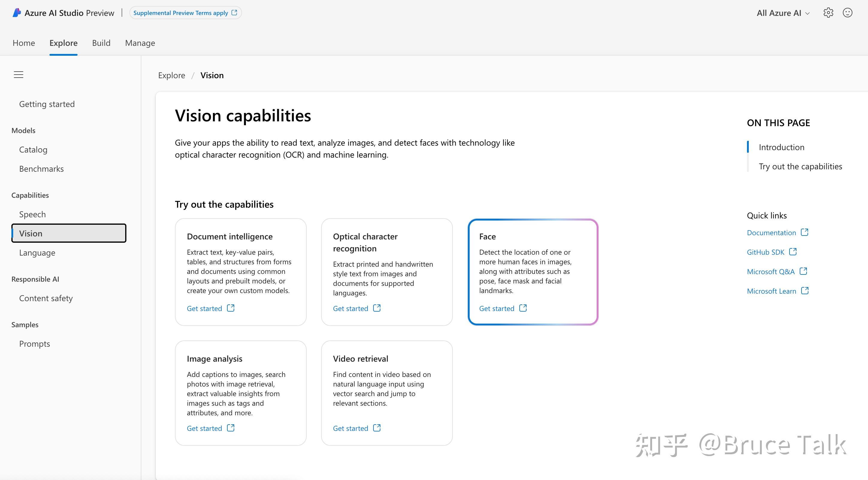Navigate to Explore via the breadcrumb
Image resolution: width=868 pixels, height=480 pixels.
(172, 75)
